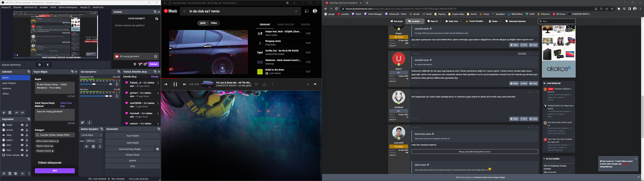Open Masaüstü Ses three-dot options
Screen dimensions: 644x181
point(117,84)
